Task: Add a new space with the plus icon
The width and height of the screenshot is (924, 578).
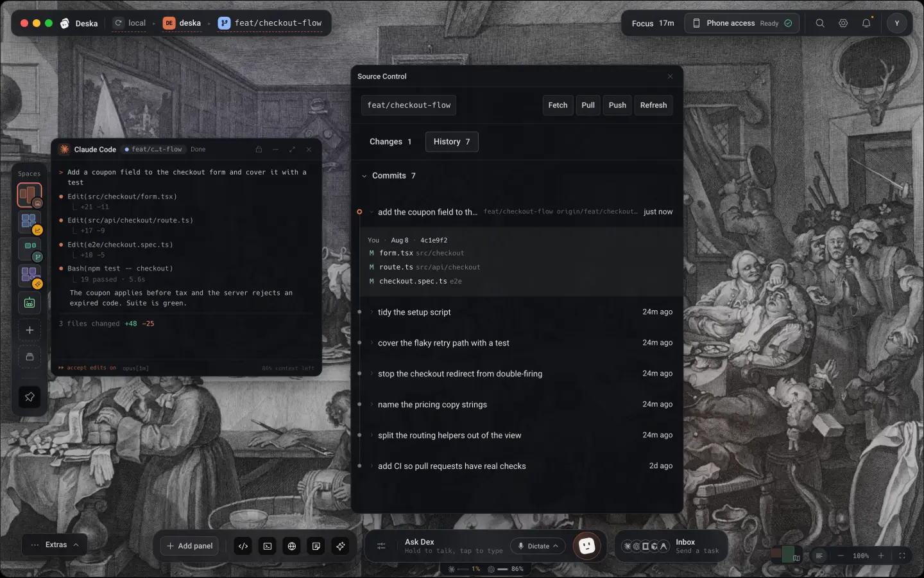Action: pos(30,330)
